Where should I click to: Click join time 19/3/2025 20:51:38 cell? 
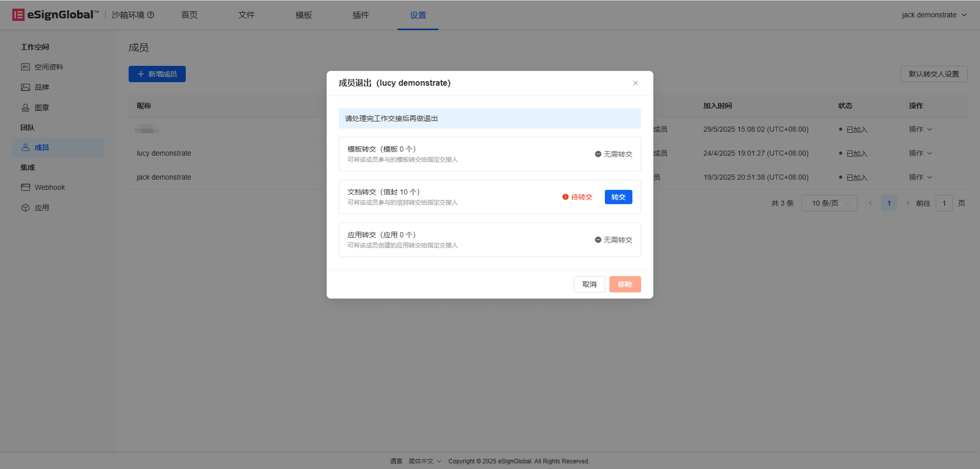(756, 177)
